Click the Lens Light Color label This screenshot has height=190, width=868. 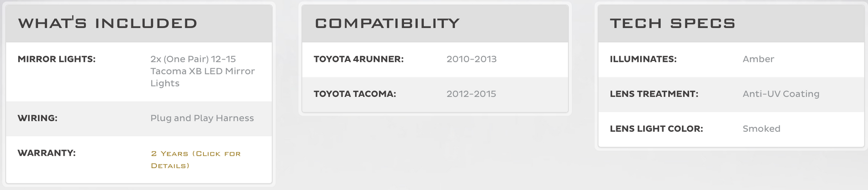656,129
